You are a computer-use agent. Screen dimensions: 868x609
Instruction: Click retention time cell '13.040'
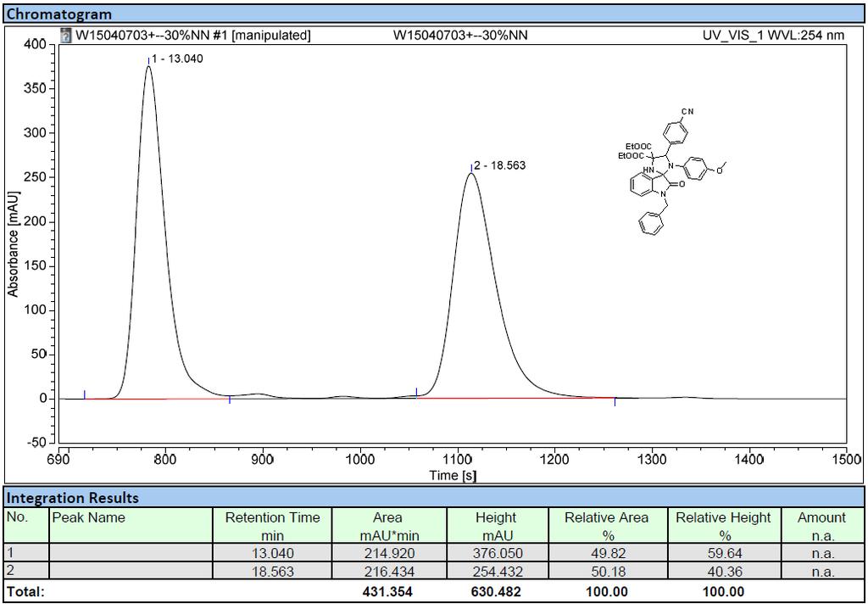[272, 553]
